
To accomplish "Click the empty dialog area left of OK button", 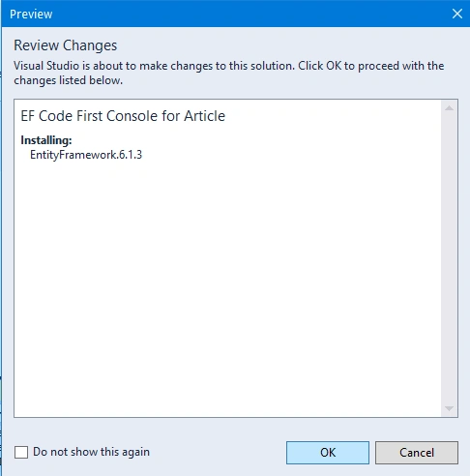I will tap(218, 452).
